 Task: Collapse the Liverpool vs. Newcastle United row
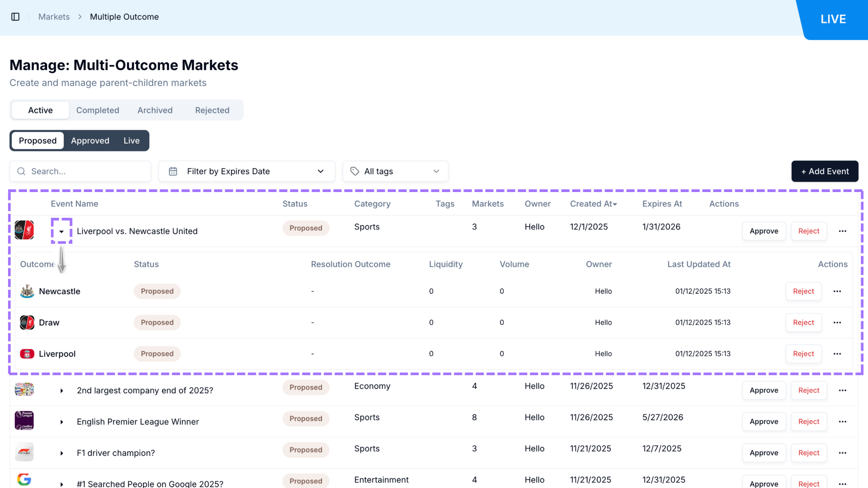click(x=61, y=231)
